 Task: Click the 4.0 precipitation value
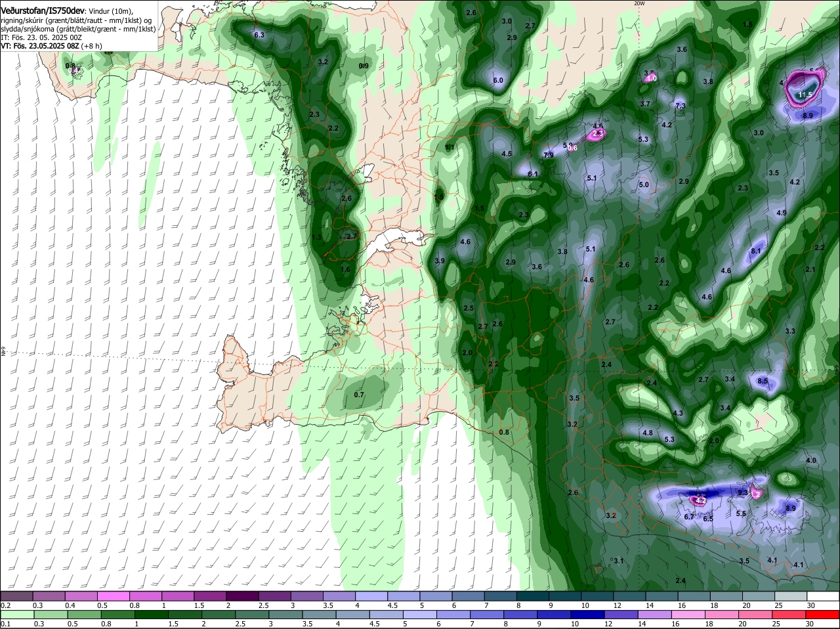(810, 460)
